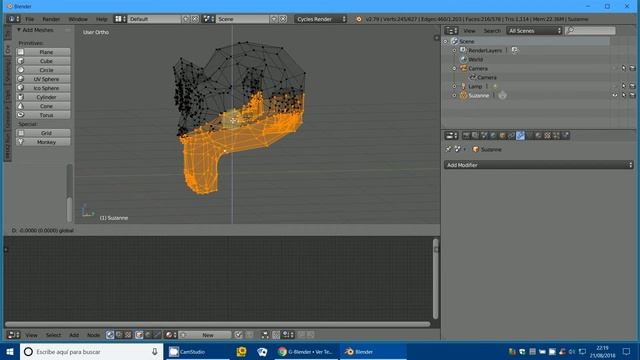
Task: Click the outliner search filter field
Action: [591, 31]
